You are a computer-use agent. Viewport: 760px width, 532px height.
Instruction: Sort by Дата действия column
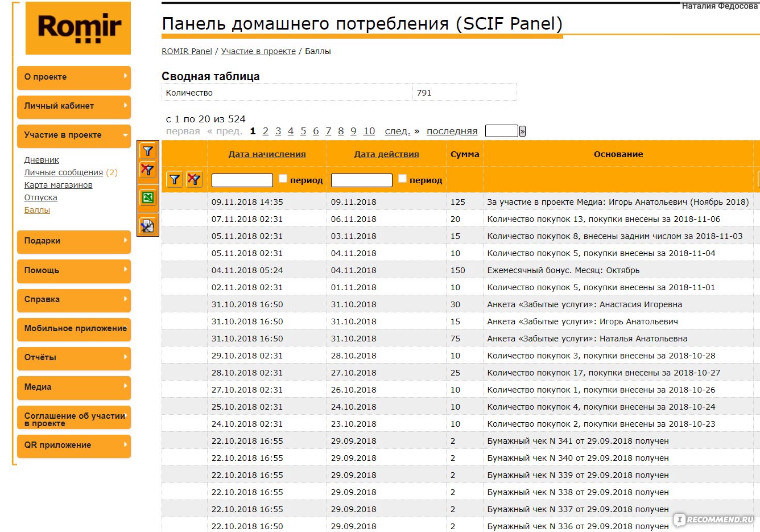[x=386, y=154]
